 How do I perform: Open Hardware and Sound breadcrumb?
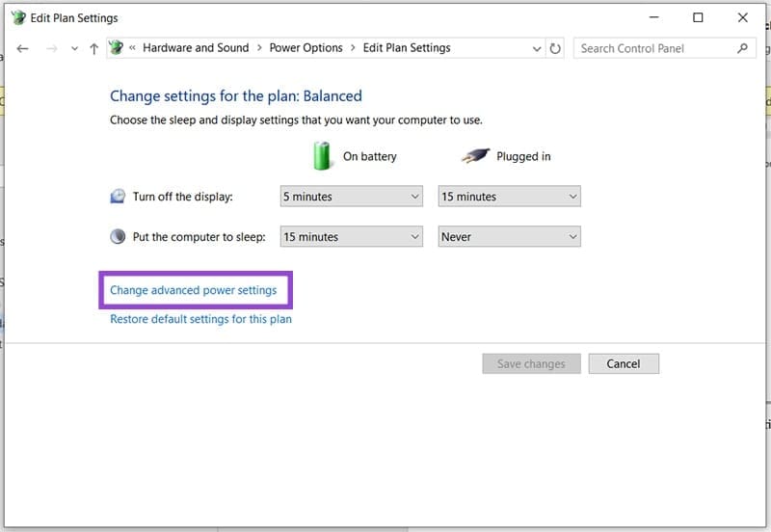[x=196, y=47]
